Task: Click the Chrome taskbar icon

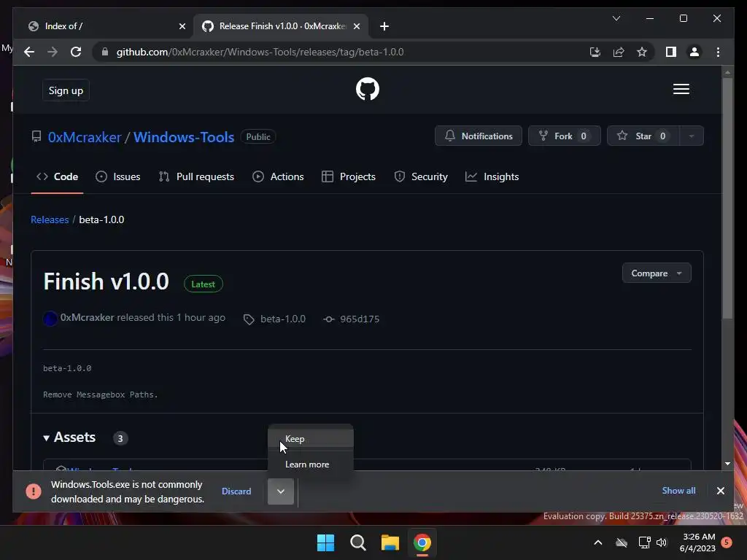Action: 422,542
